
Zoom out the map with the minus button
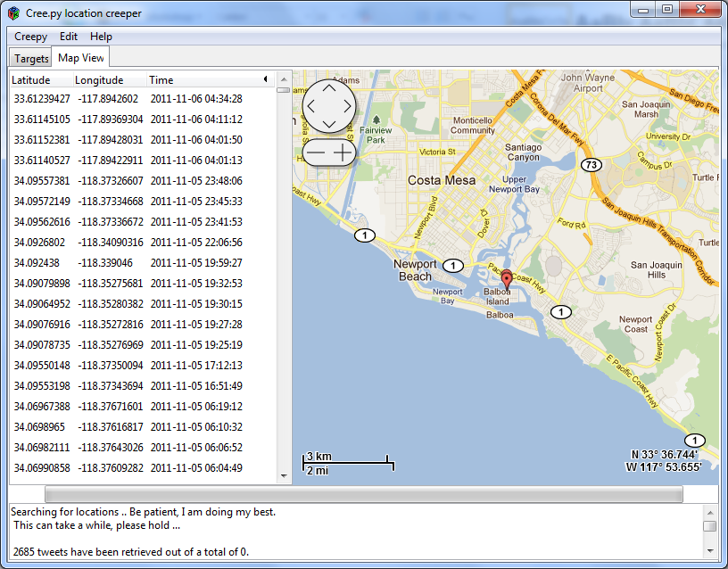316,153
